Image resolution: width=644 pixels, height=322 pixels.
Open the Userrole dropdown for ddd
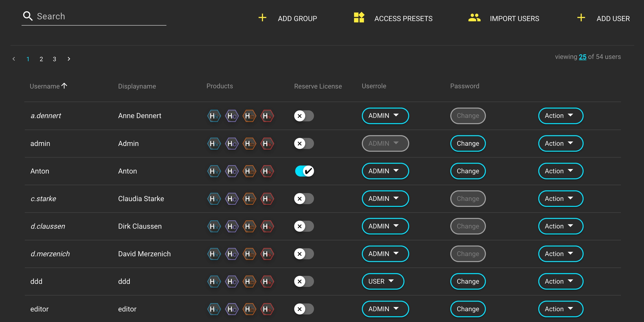tap(383, 281)
